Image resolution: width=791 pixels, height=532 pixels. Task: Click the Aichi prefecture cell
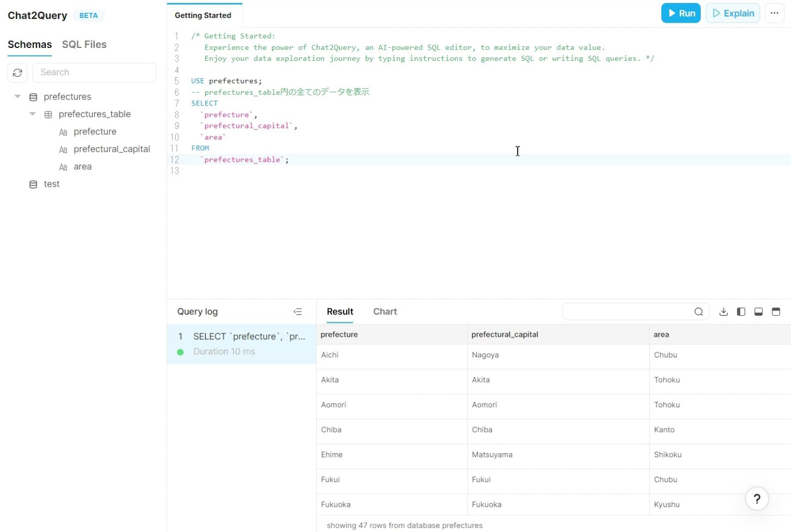pyautogui.click(x=392, y=355)
